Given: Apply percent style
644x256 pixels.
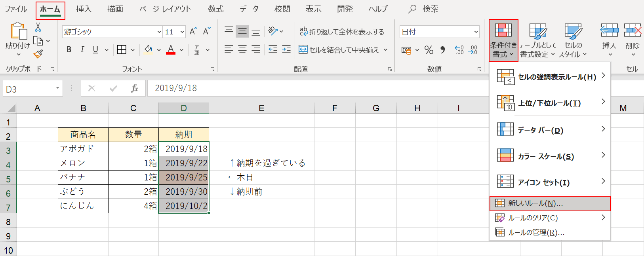Looking at the screenshot, I should click(429, 50).
